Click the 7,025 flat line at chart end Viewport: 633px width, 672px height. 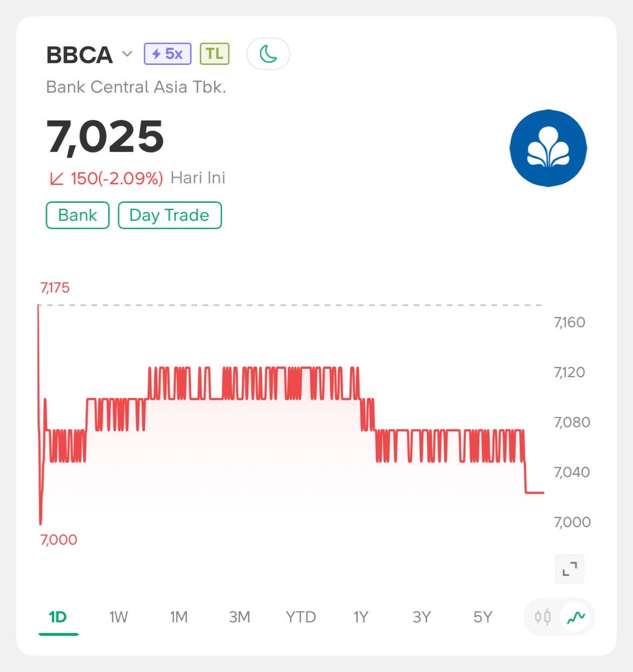coord(535,492)
